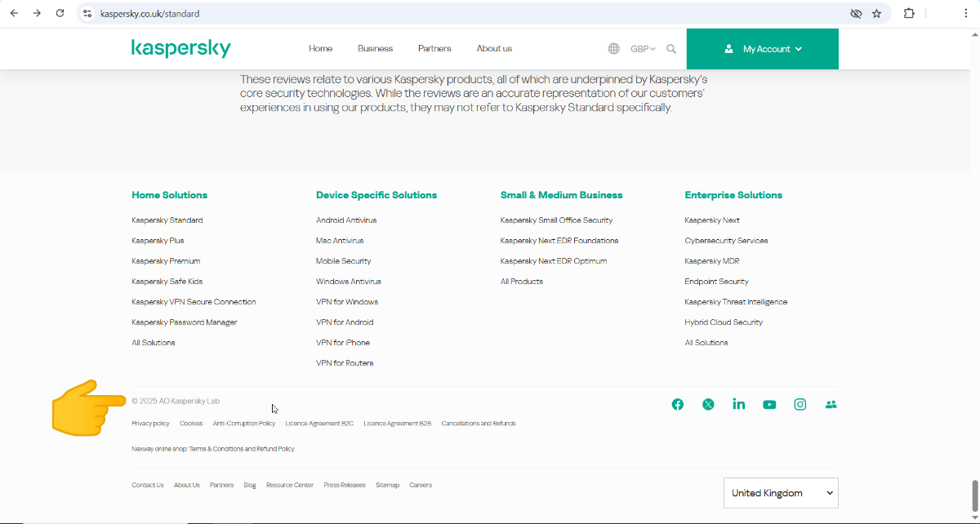The width and height of the screenshot is (980, 524).
Task: Open the Windows Antivirus link
Action: point(349,282)
